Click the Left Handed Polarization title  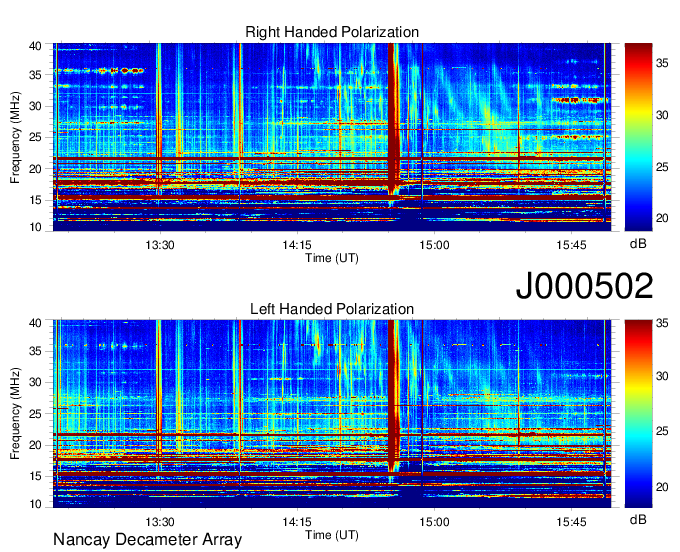point(332,309)
